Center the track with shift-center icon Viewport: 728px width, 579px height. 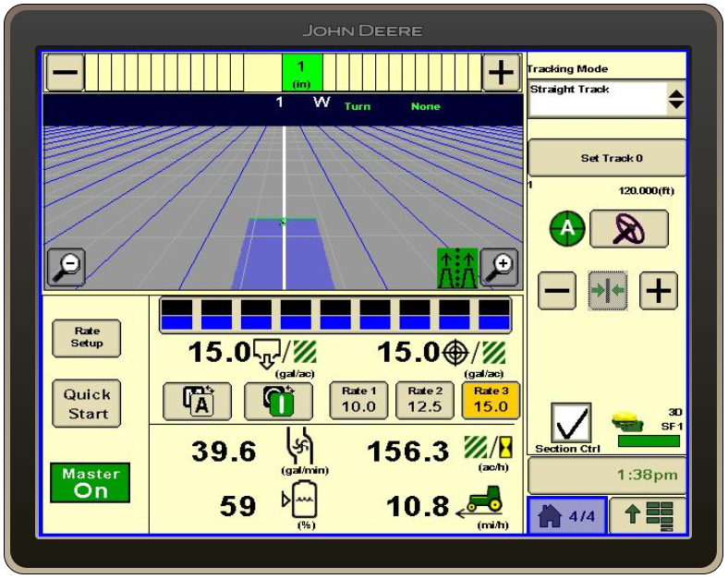(607, 291)
